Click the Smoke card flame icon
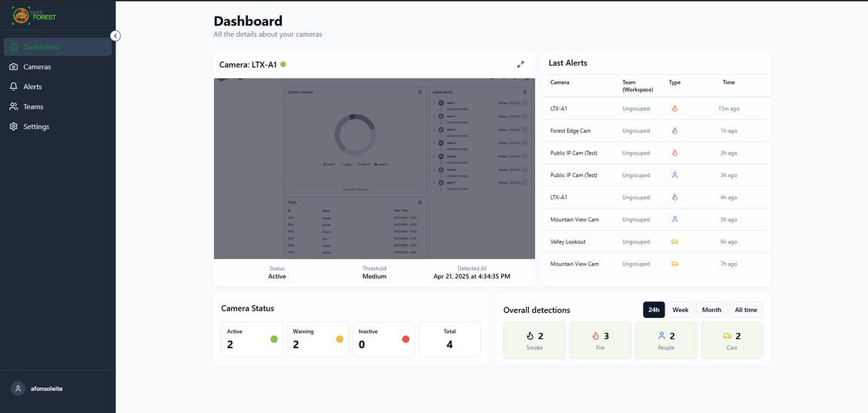 (x=530, y=335)
